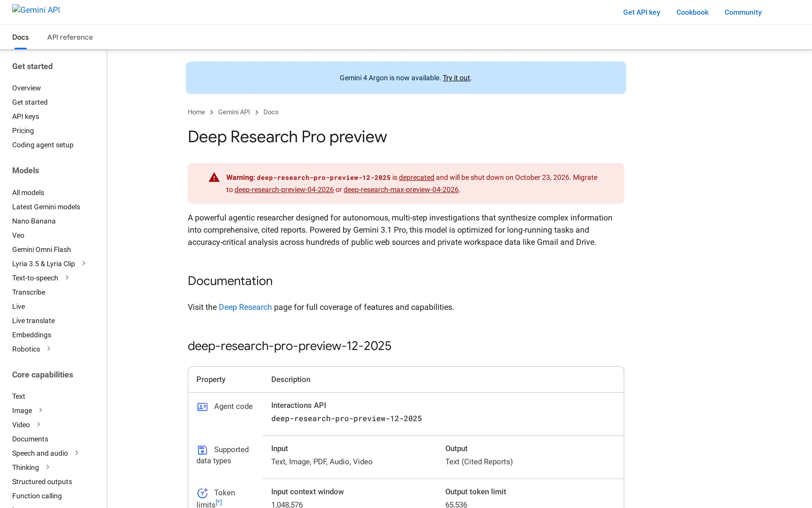The width and height of the screenshot is (812, 508).
Task: Click the Token limits icon
Action: [x=202, y=493]
